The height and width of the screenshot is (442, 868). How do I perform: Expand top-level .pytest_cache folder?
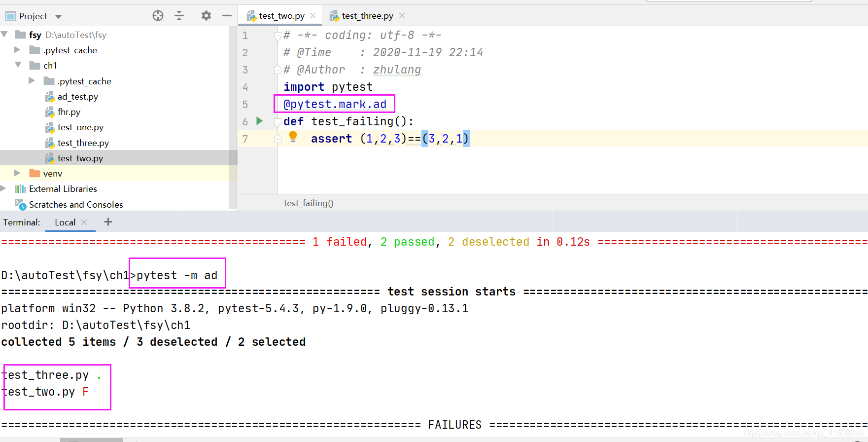pos(17,50)
